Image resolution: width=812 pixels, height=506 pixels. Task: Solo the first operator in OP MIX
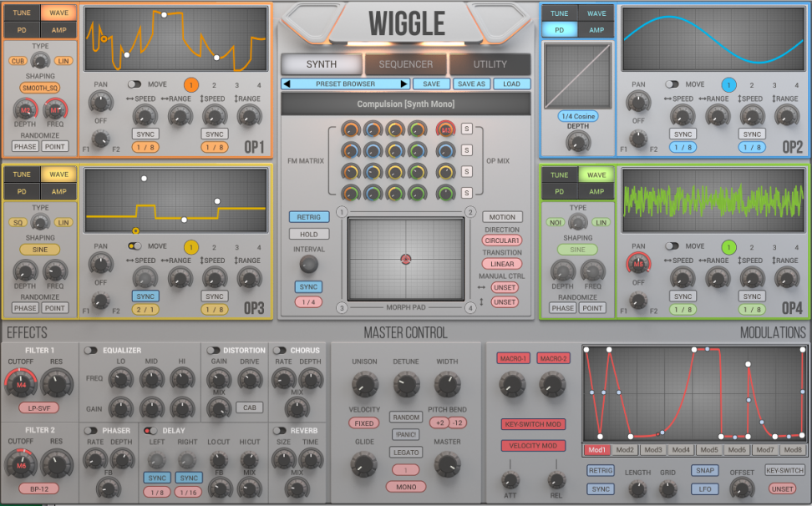[x=467, y=129]
